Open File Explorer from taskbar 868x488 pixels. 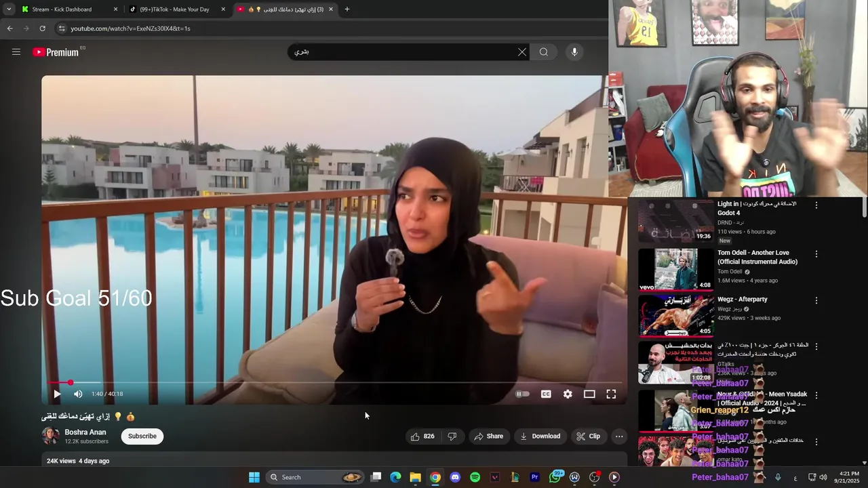tap(415, 477)
